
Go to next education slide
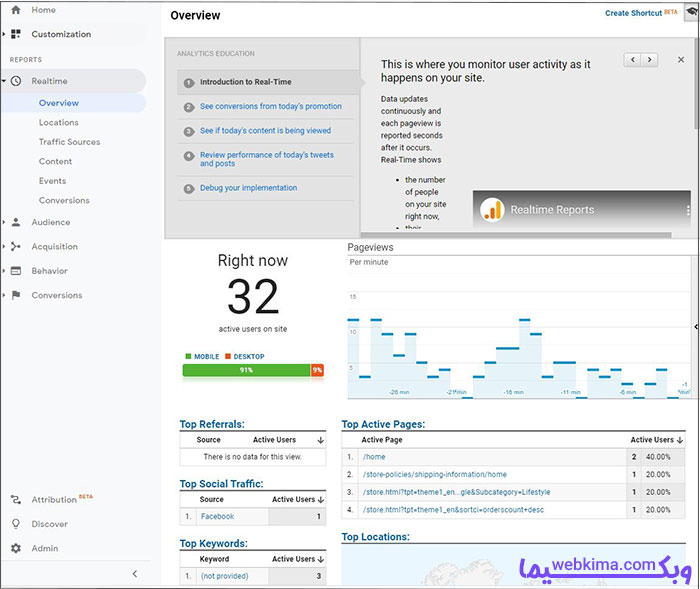click(649, 59)
